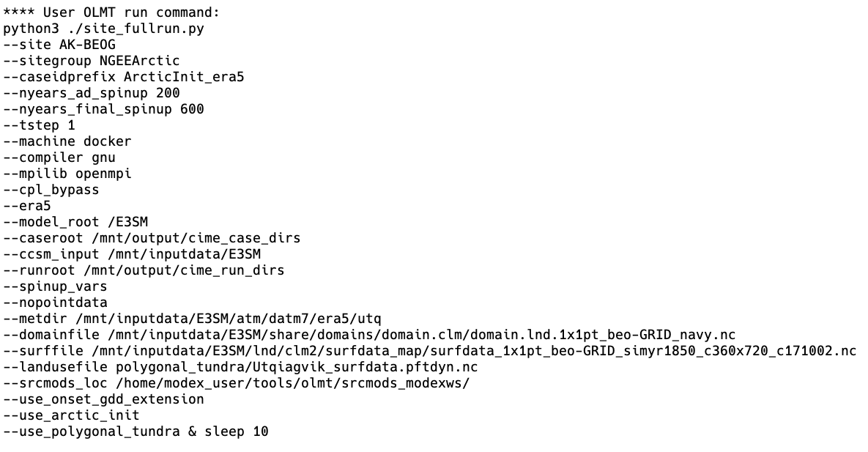Click the --cpl_bypass flag

[x=51, y=190]
